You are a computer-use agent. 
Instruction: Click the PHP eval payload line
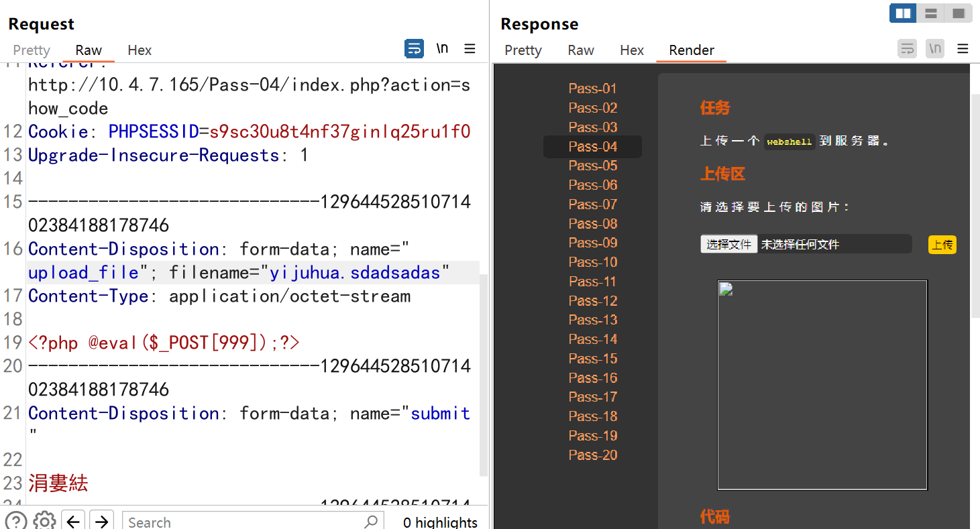click(x=164, y=343)
